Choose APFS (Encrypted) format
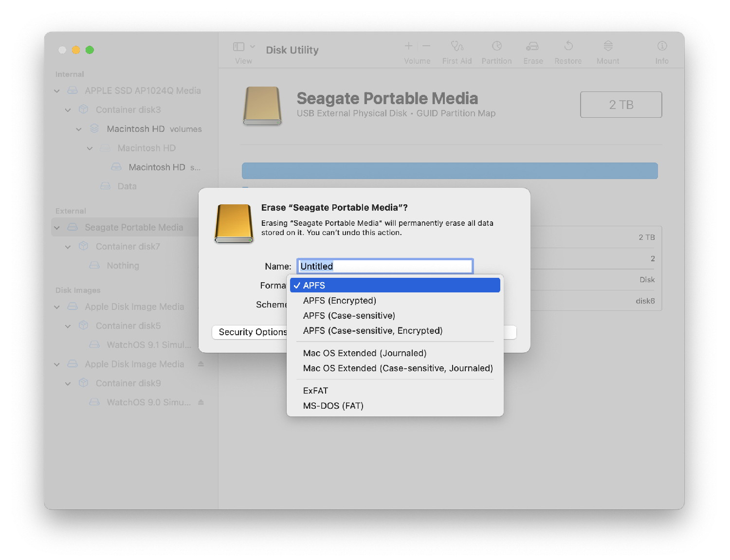730x560 pixels. (x=395, y=300)
